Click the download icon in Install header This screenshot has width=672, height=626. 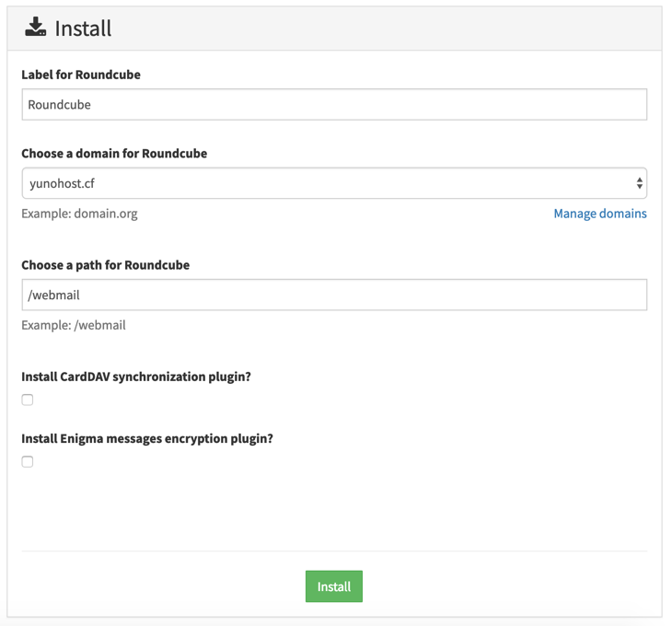[x=35, y=28]
